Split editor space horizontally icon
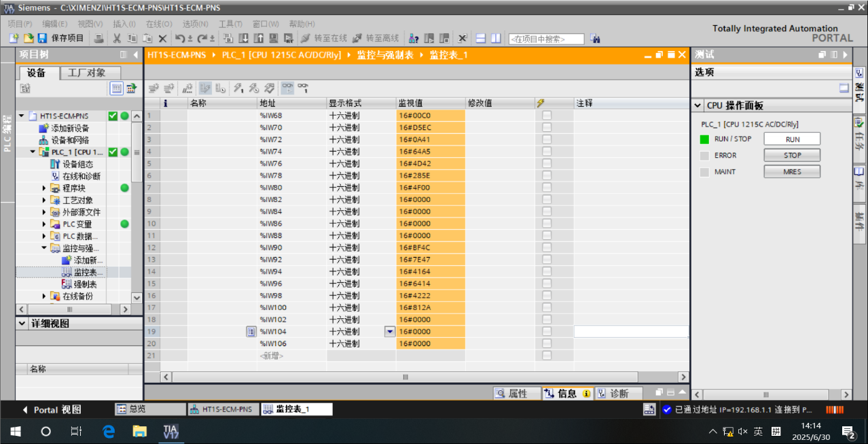868x444 pixels. point(480,38)
